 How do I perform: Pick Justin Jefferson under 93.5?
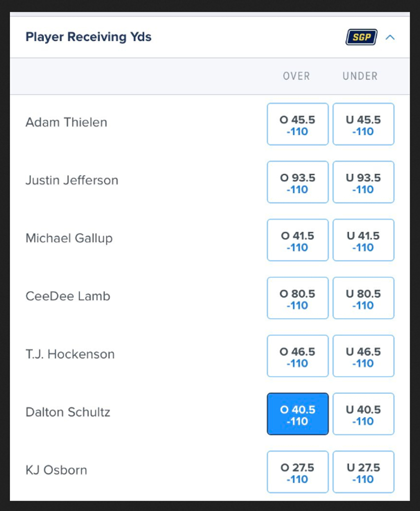tap(363, 182)
